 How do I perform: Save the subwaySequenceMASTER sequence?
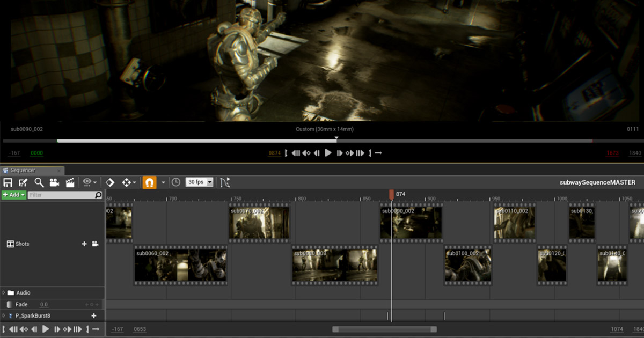point(8,182)
